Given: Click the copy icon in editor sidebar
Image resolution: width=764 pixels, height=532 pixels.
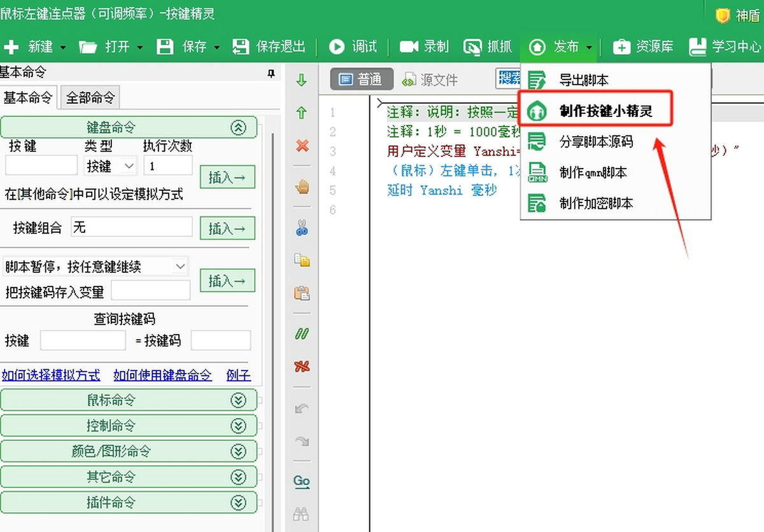Looking at the screenshot, I should point(302,260).
